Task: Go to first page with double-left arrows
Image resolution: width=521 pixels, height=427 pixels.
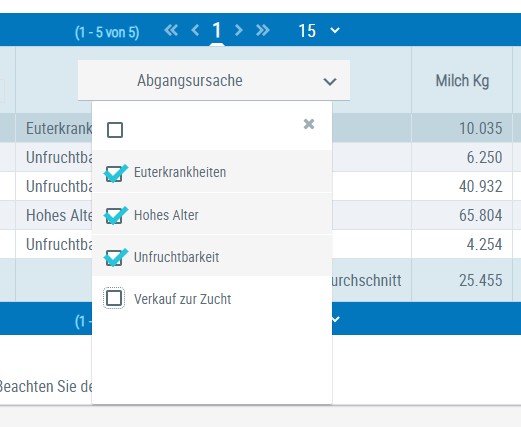Action: click(171, 30)
